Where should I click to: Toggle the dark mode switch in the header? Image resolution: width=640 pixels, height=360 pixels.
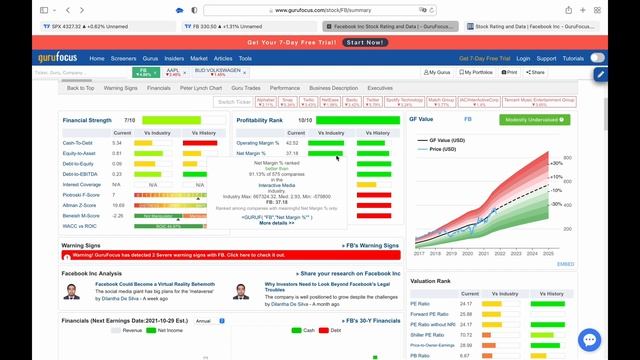[597, 58]
